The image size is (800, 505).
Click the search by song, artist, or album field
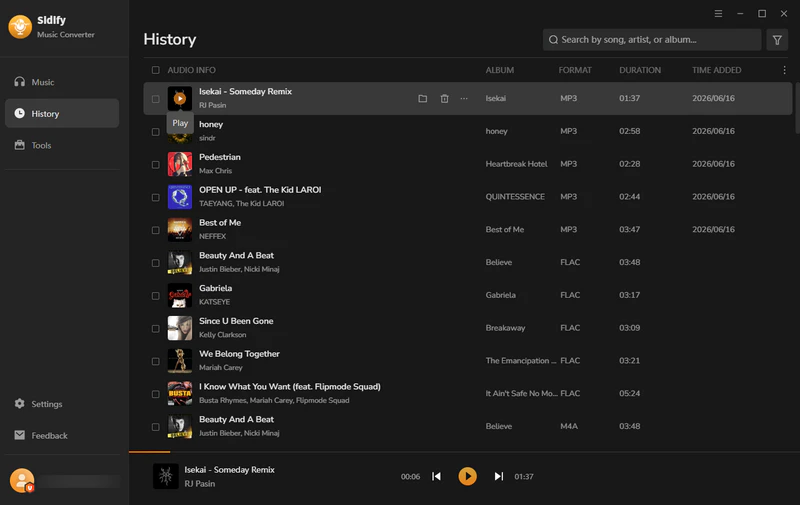click(x=652, y=40)
